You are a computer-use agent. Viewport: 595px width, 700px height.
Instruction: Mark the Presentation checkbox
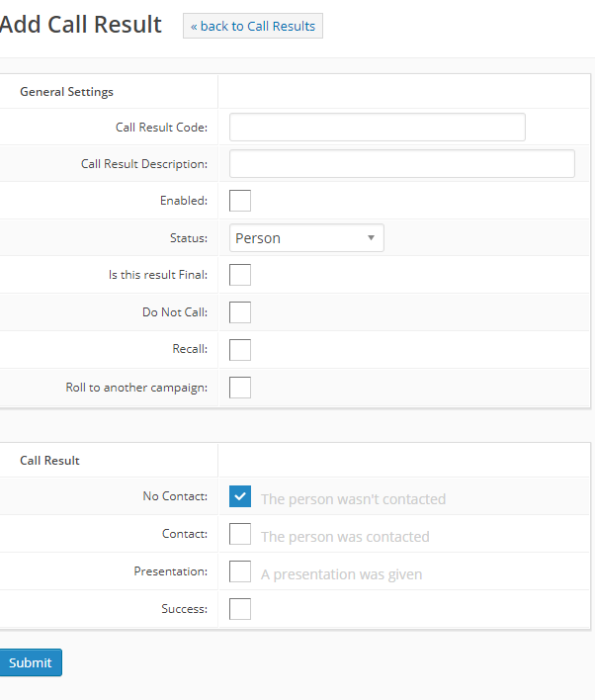click(x=240, y=571)
